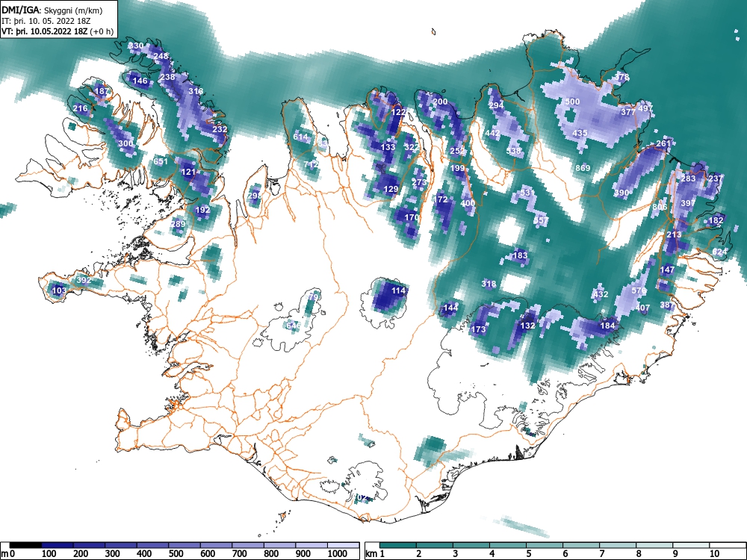
Task: Click the 10 tick label on the kilometer legend
Action: [x=713, y=554]
